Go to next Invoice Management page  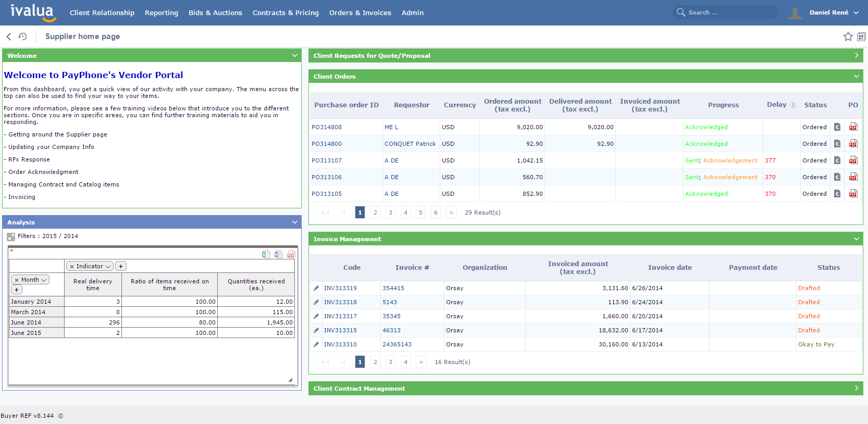pyautogui.click(x=421, y=362)
